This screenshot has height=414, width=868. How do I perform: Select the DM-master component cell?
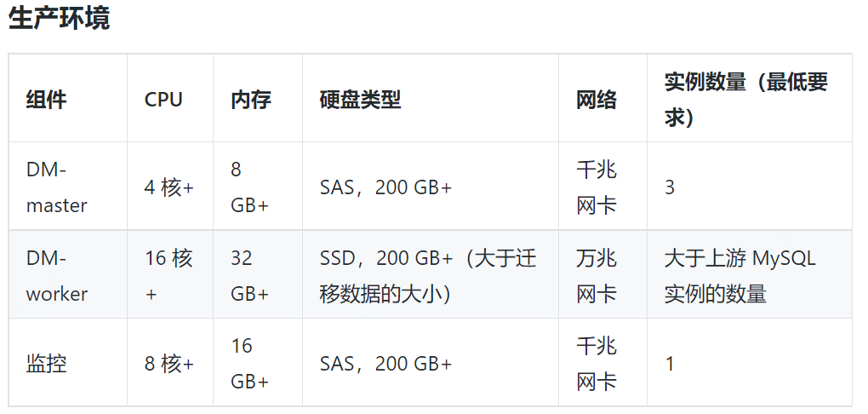(57, 187)
